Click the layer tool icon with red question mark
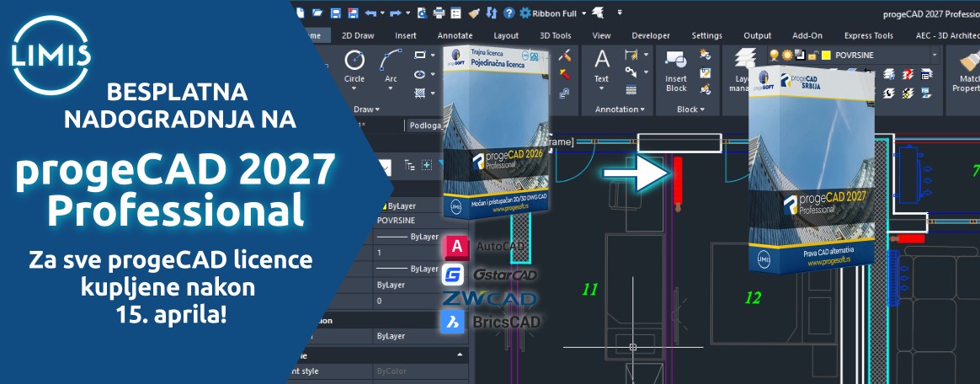 pyautogui.click(x=908, y=74)
